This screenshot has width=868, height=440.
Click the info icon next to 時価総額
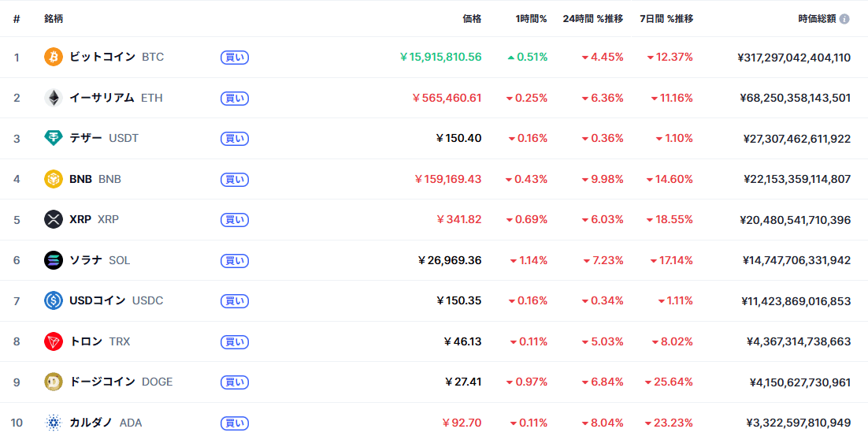[x=844, y=19]
